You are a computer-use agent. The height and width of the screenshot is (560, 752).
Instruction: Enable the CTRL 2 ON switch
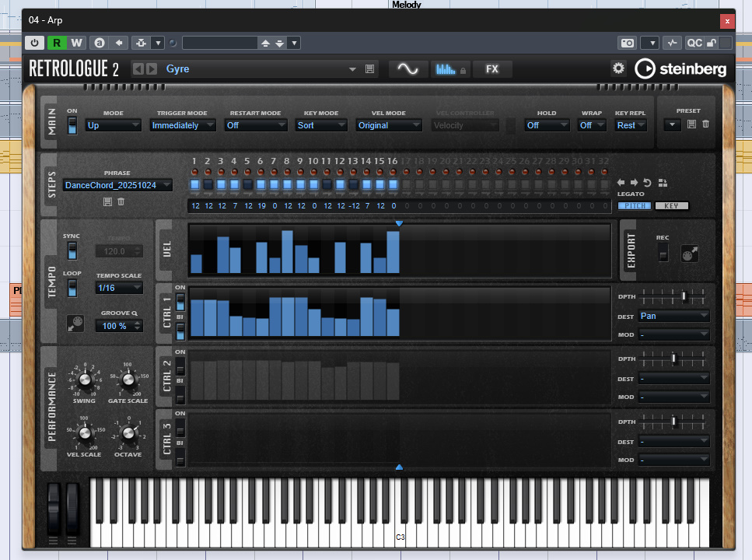click(x=180, y=365)
